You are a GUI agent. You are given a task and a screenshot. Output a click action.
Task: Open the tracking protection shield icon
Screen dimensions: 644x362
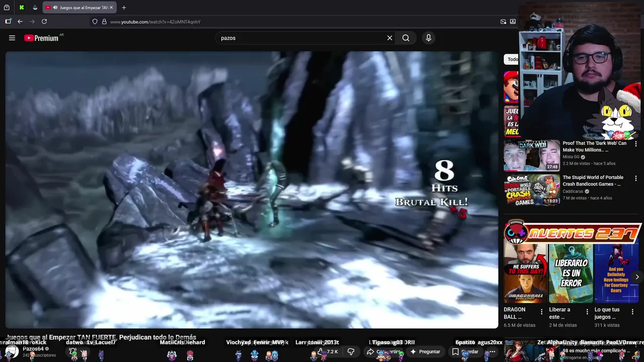[95, 22]
